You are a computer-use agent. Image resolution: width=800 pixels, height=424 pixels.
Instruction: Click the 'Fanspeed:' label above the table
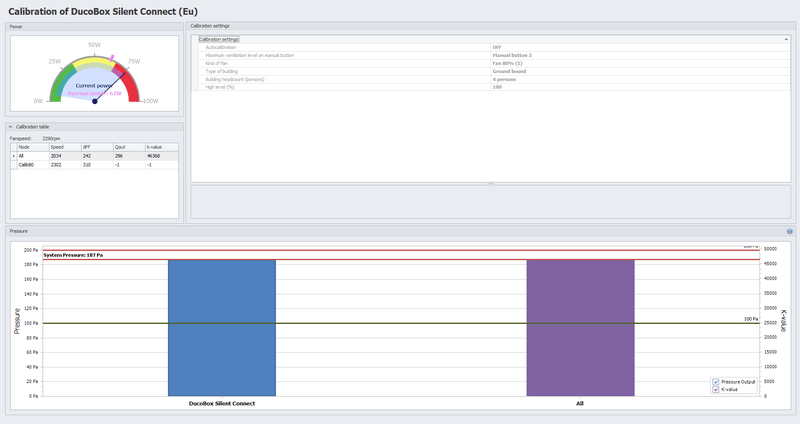(20, 138)
